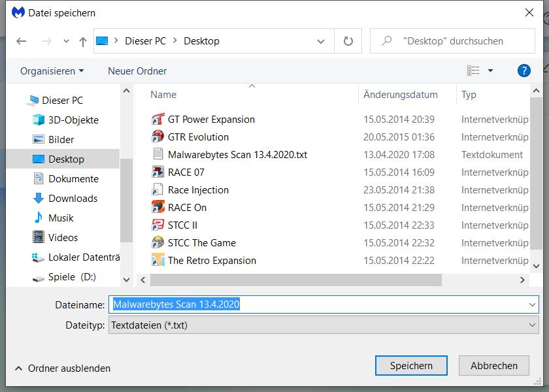Click the Race Injection shortcut icon
The width and height of the screenshot is (549, 392).
158,189
